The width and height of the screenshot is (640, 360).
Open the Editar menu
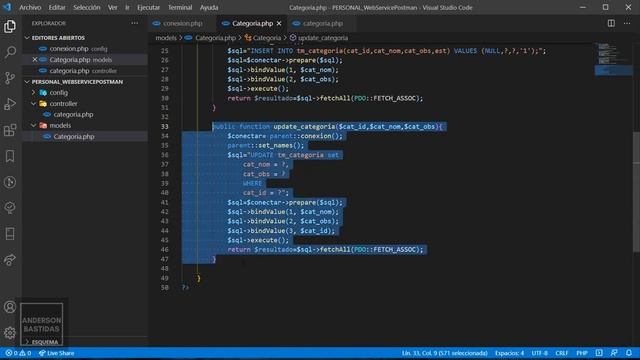coord(57,7)
